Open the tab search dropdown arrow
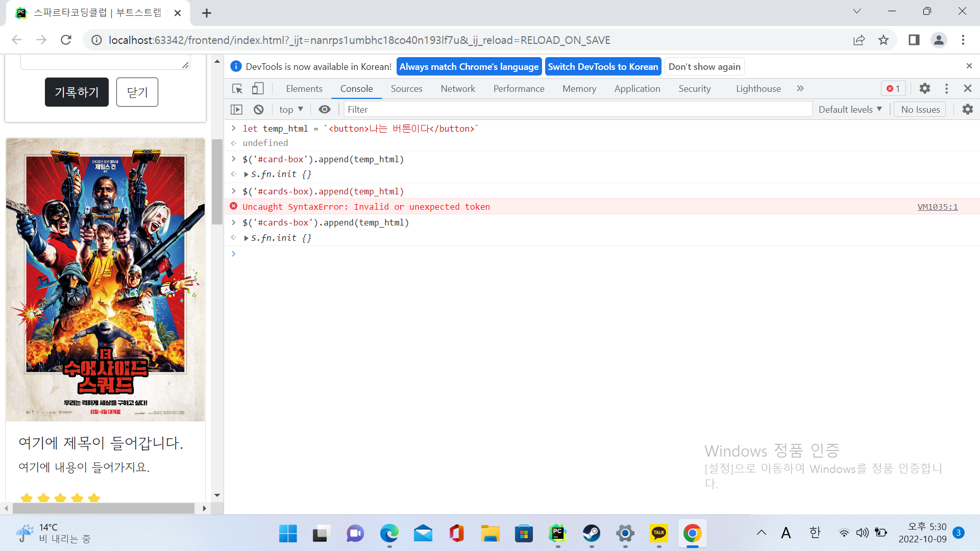The height and width of the screenshot is (551, 980). pyautogui.click(x=857, y=11)
